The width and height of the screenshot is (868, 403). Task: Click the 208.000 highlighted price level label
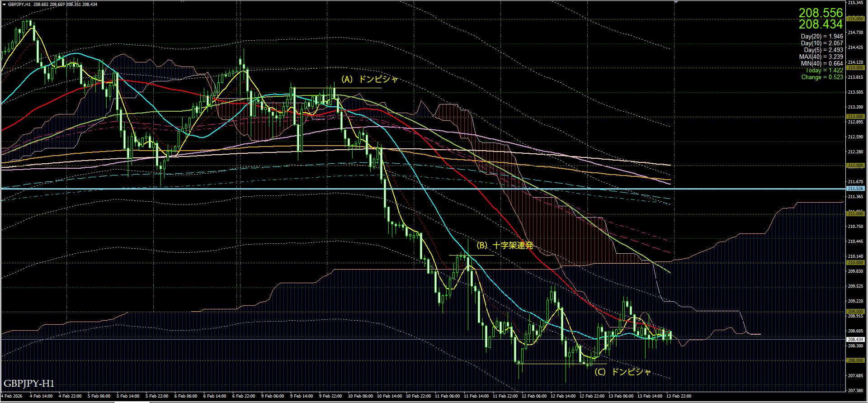855,360
